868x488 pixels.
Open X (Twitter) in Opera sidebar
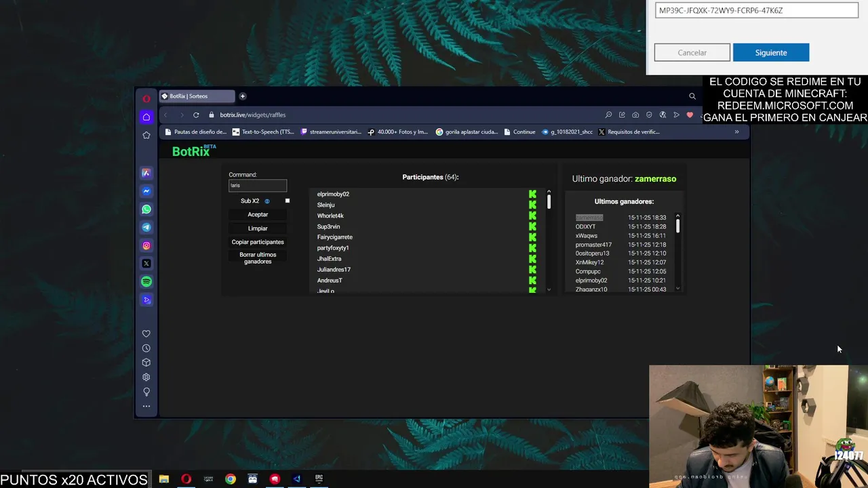pos(146,264)
